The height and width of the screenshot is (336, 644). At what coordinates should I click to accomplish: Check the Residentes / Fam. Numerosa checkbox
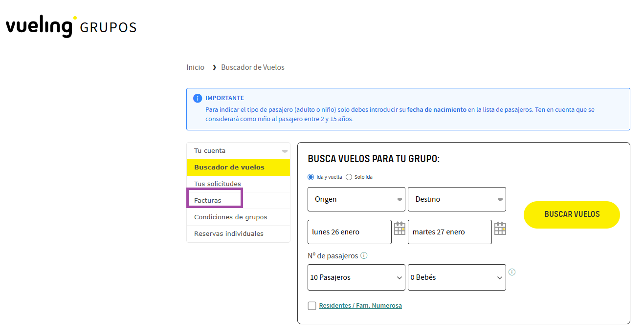(x=312, y=306)
